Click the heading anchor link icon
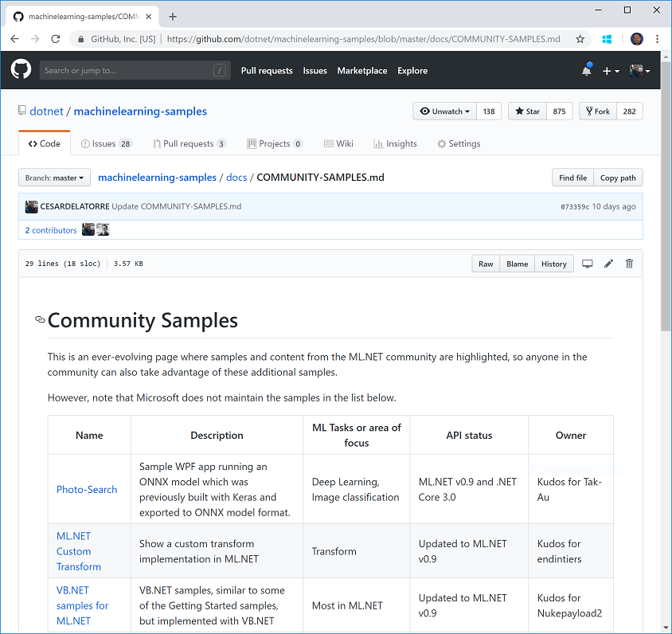The image size is (672, 634). pyautogui.click(x=40, y=319)
